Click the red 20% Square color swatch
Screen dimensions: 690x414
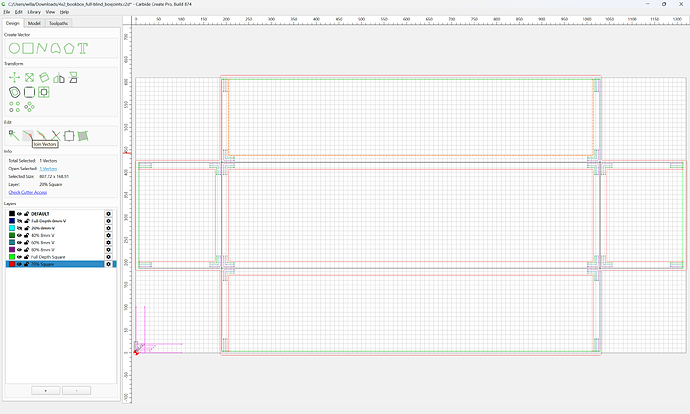pyautogui.click(x=12, y=264)
